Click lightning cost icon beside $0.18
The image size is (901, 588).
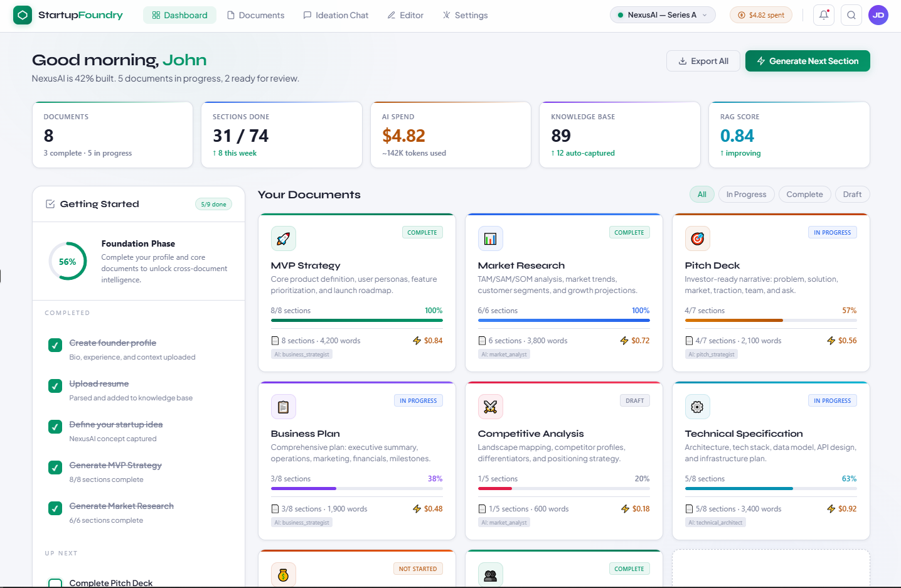click(625, 509)
